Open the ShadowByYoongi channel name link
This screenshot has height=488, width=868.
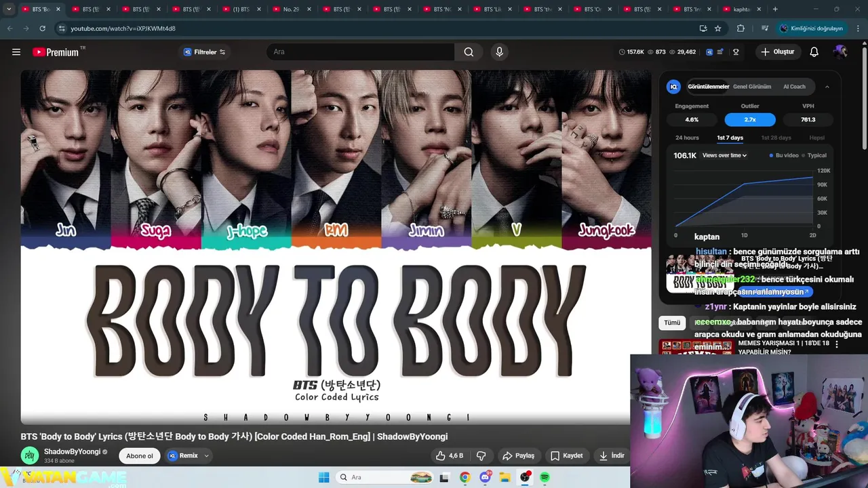(72, 451)
